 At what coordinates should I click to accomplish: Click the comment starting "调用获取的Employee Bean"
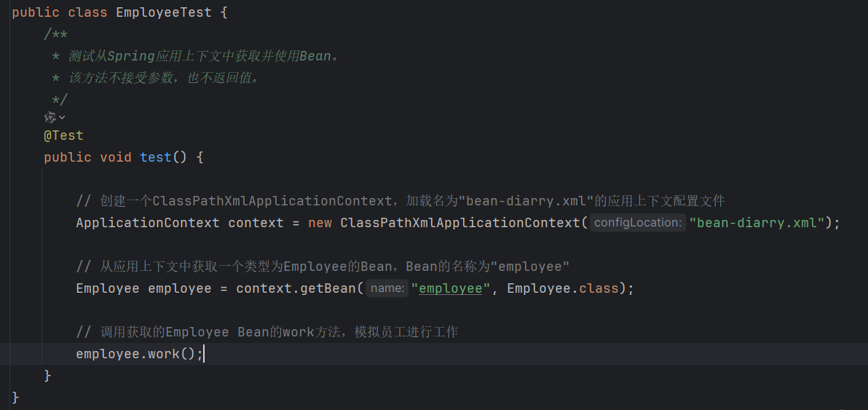[x=267, y=333]
